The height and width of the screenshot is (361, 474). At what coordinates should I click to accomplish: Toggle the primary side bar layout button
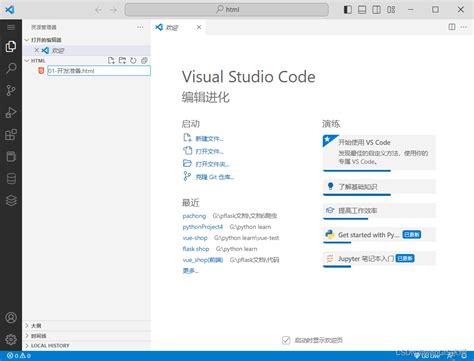click(348, 10)
